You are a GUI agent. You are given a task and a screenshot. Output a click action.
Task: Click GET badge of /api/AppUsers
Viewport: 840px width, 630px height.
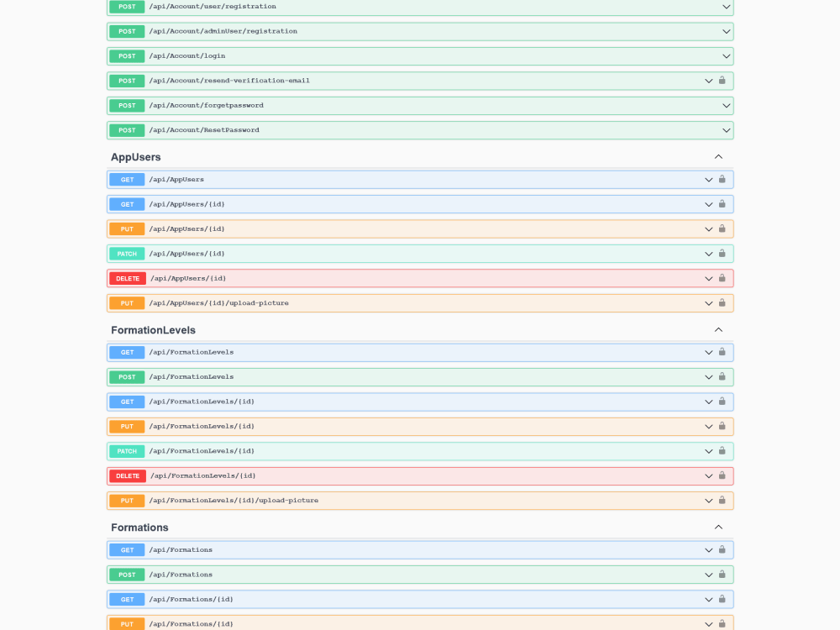[x=127, y=180]
